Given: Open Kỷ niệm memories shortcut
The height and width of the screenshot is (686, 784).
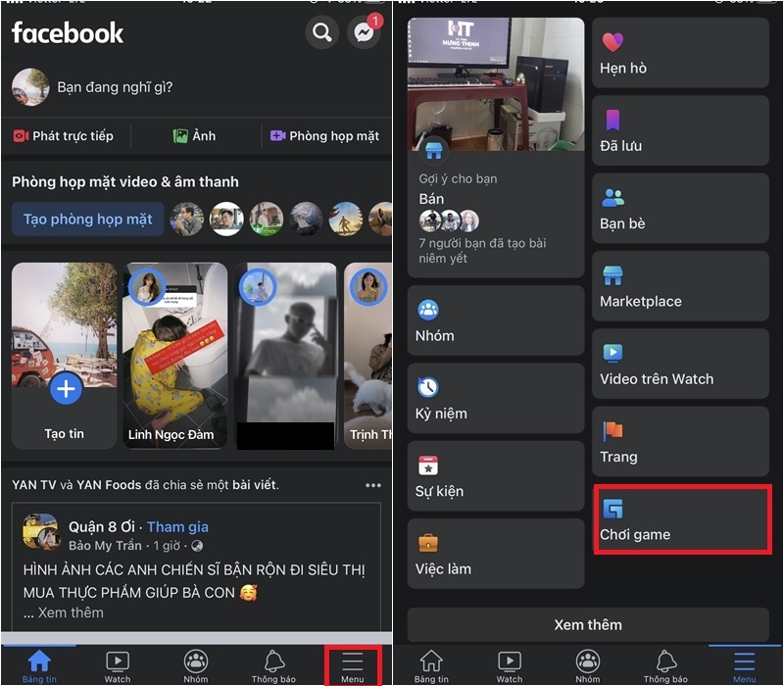Looking at the screenshot, I should 495,404.
